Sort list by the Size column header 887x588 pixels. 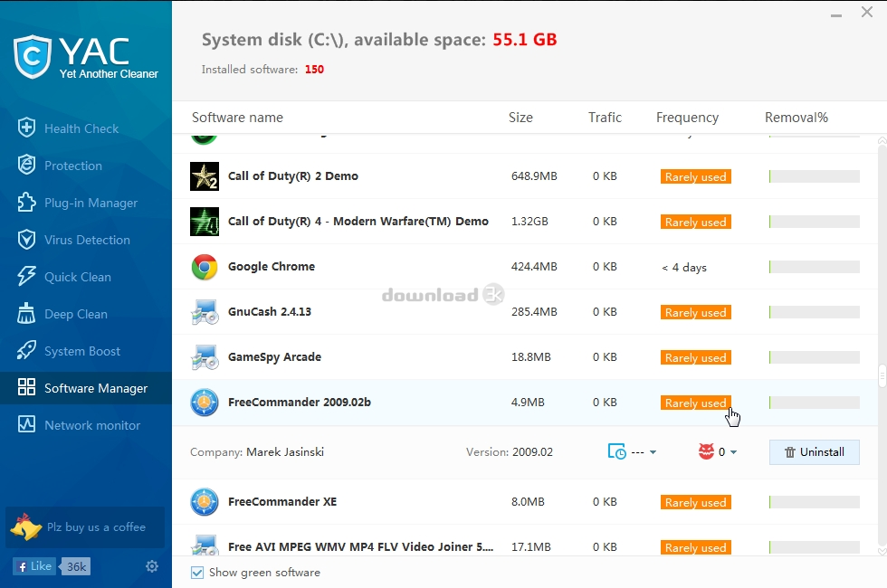520,118
